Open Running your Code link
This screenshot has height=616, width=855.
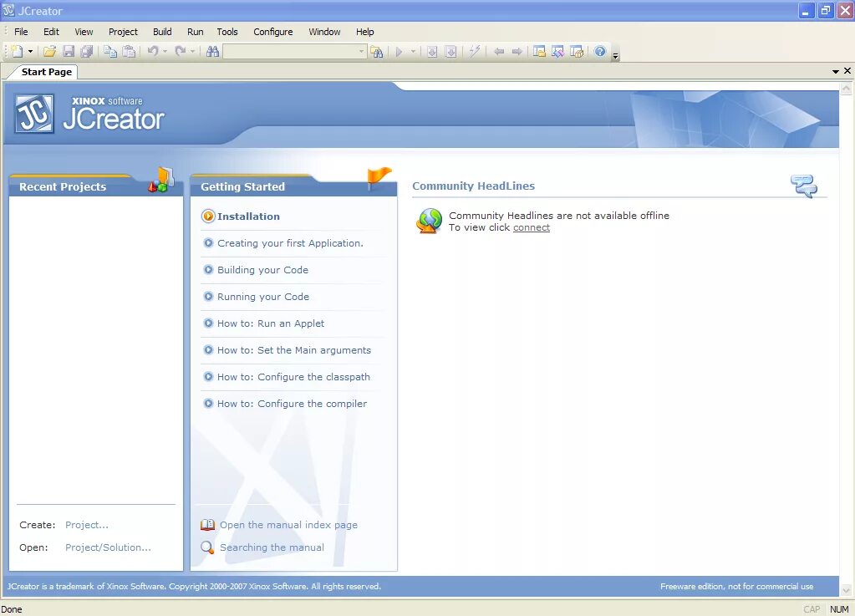pos(263,297)
